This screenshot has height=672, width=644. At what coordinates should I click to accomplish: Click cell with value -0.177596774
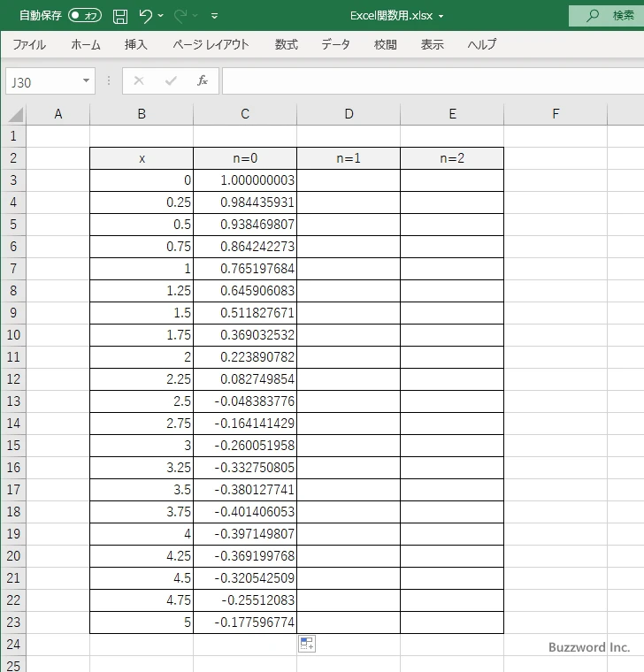[245, 622]
